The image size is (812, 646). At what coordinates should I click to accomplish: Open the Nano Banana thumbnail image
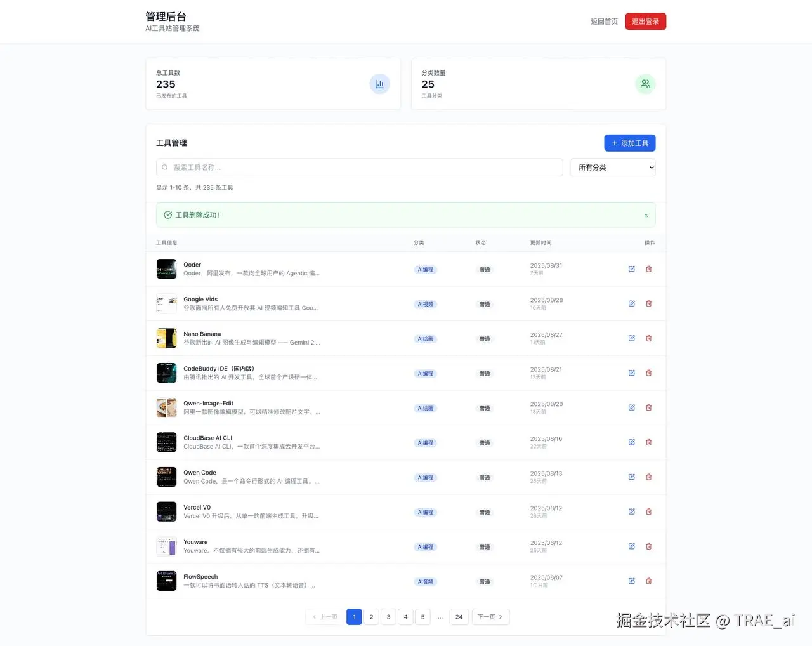167,338
